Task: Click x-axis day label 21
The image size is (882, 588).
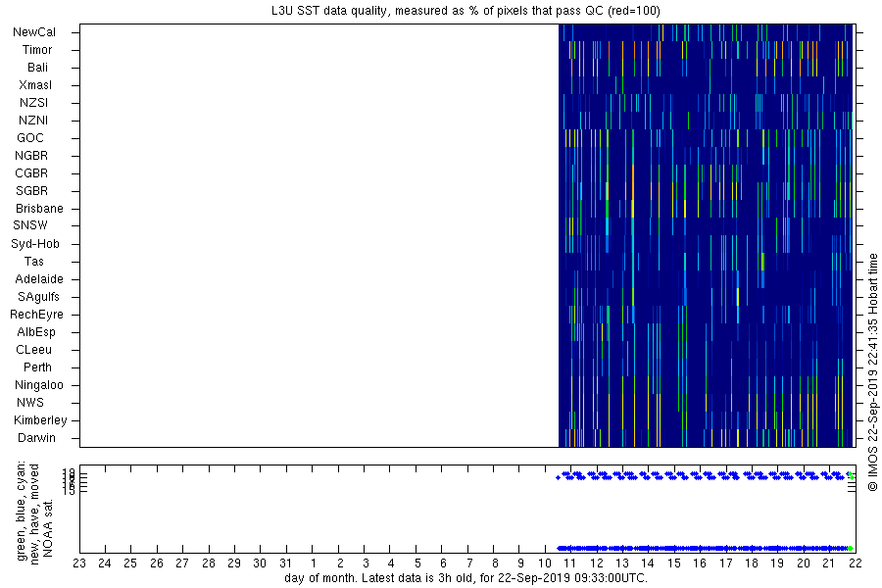Action: pyautogui.click(x=828, y=563)
